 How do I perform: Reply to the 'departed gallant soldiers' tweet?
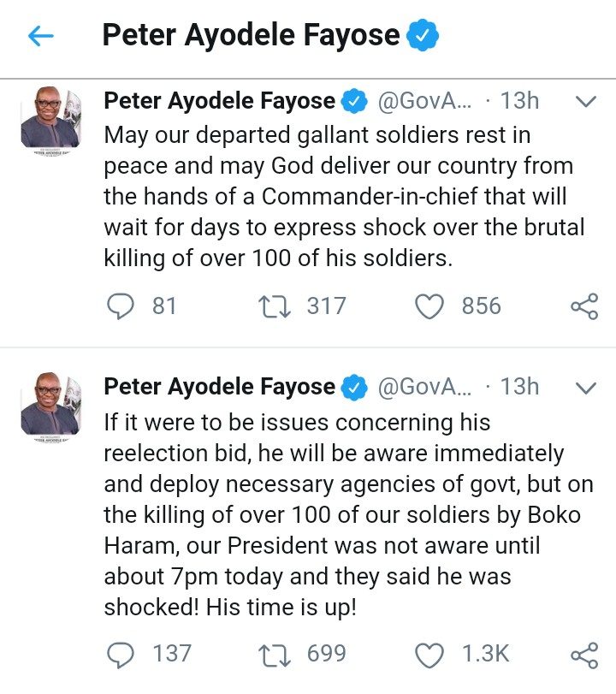pyautogui.click(x=124, y=306)
